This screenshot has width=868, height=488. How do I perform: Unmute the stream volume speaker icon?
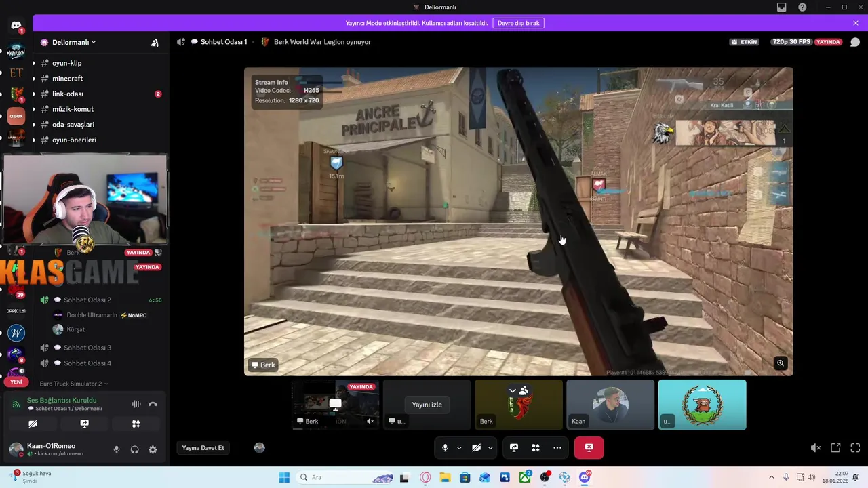tap(816, 447)
